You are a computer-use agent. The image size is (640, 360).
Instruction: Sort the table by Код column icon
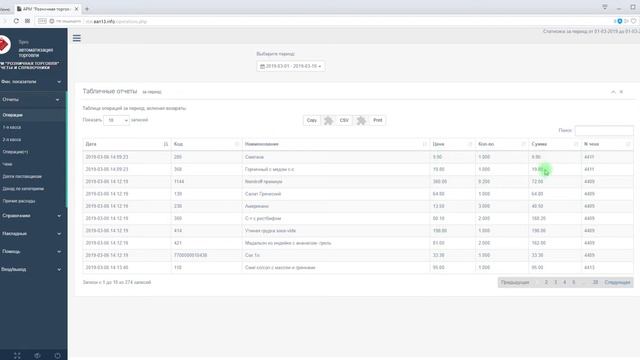(x=237, y=144)
